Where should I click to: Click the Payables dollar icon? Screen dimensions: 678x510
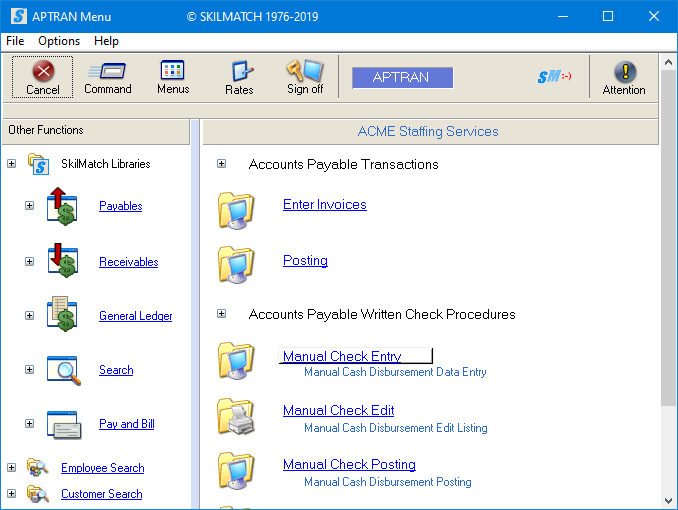point(62,206)
